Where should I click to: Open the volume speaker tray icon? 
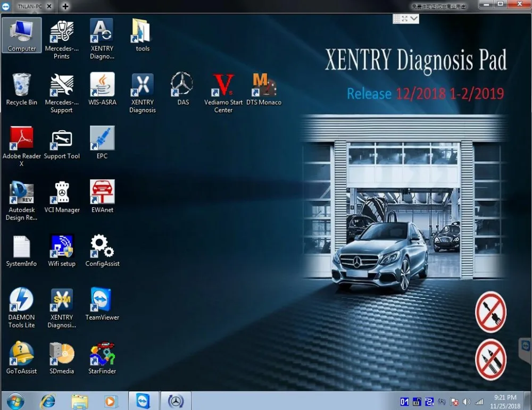(467, 401)
